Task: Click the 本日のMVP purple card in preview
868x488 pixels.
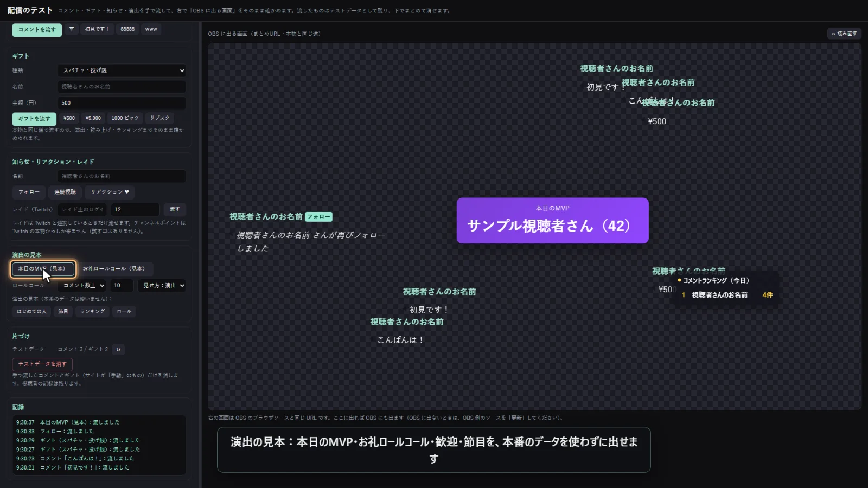Action: coord(552,221)
